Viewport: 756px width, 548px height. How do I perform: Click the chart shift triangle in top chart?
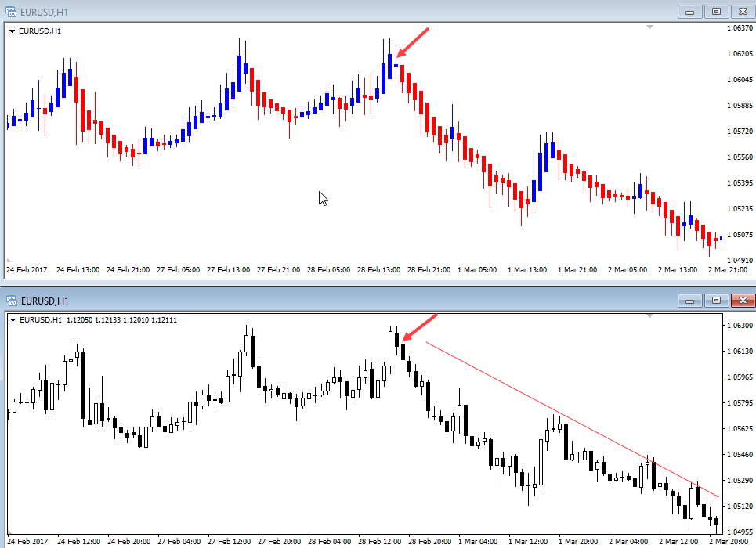click(649, 27)
